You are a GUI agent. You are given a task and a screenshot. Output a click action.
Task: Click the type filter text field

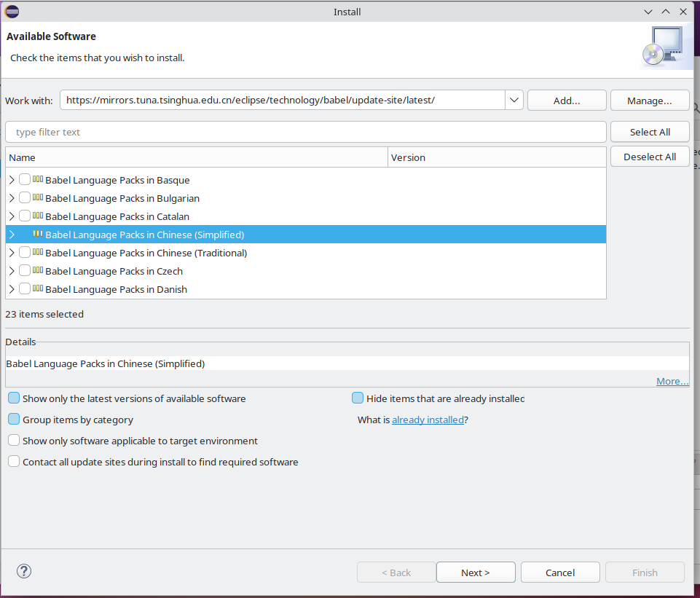(x=306, y=132)
